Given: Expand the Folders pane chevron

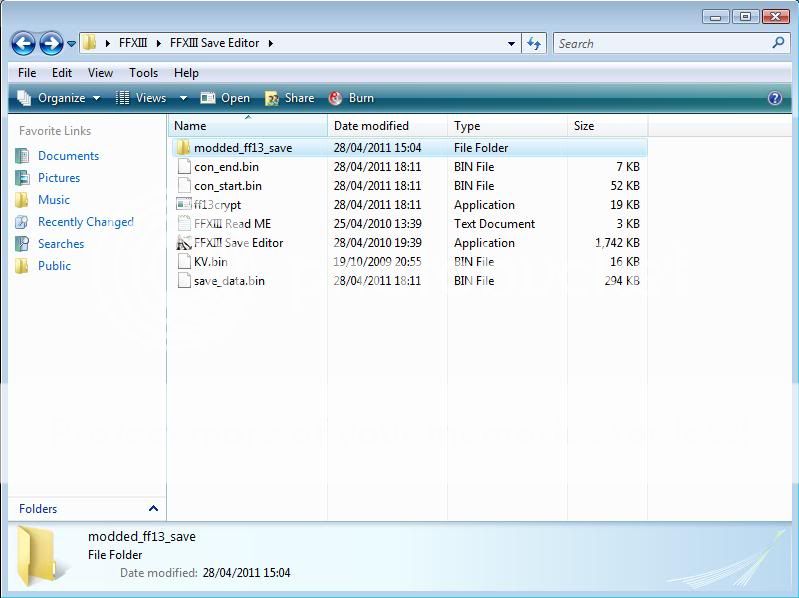Looking at the screenshot, I should pyautogui.click(x=153, y=509).
